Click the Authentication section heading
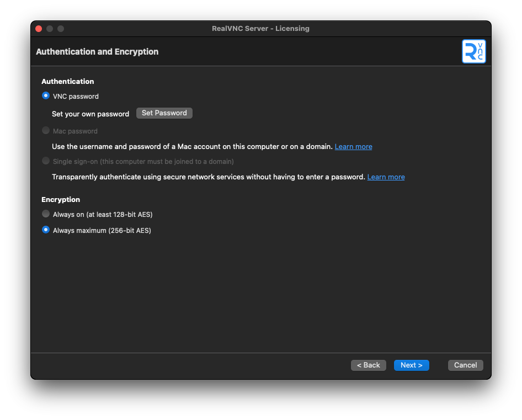Screen dimensions: 522x420 (x=68, y=82)
